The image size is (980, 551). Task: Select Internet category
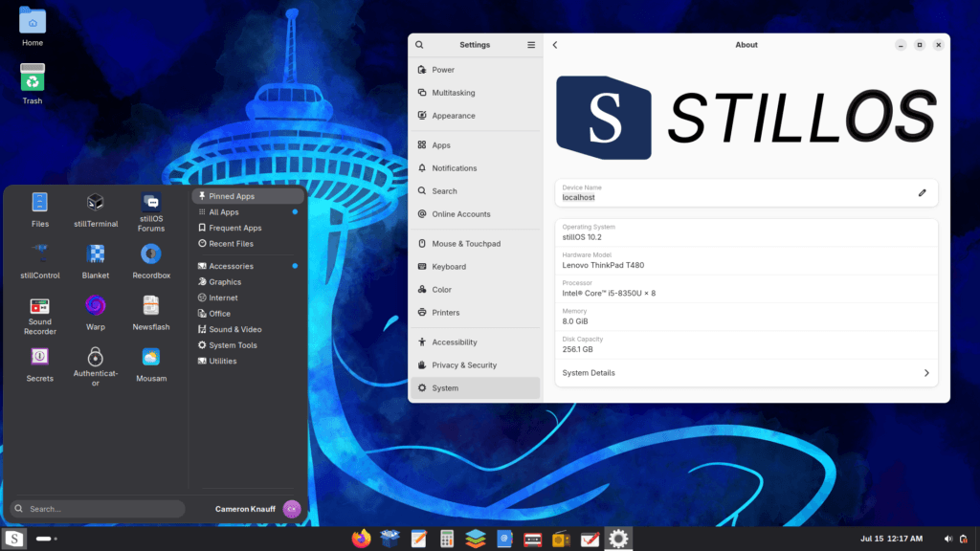pyautogui.click(x=248, y=298)
